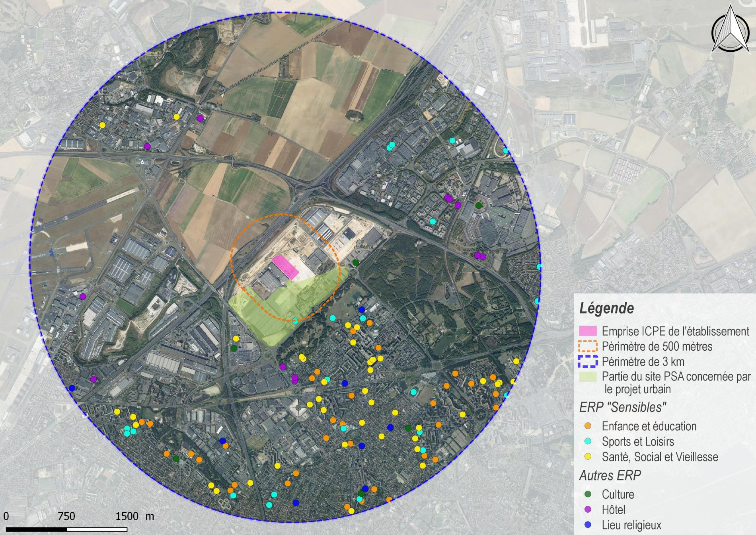Screen dimensions: 756x535
Task: Click the purple Hôtel legend dot
Action: click(587, 509)
